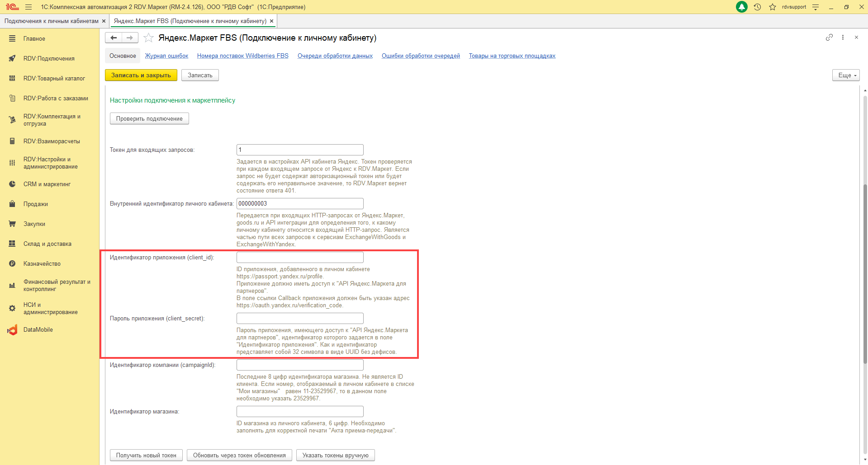Open RDV:Настройки и администрирование icon
Image resolution: width=868 pixels, height=465 pixels.
pos(12,163)
